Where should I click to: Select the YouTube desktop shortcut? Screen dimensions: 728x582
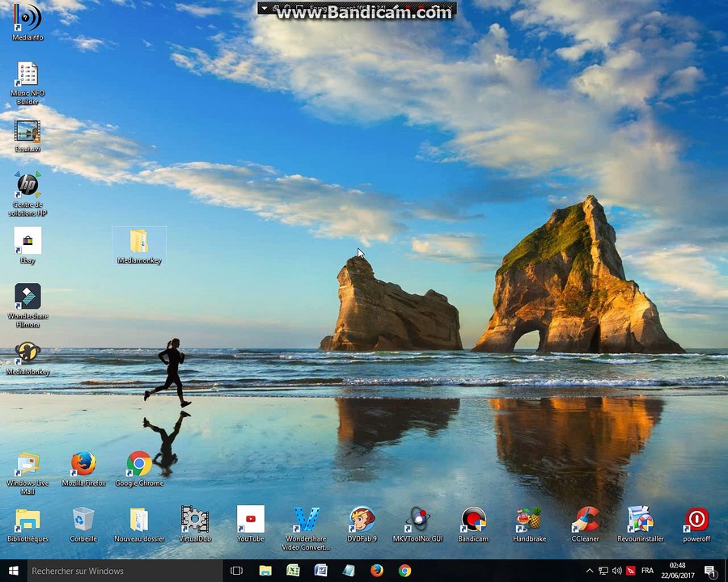point(251,525)
